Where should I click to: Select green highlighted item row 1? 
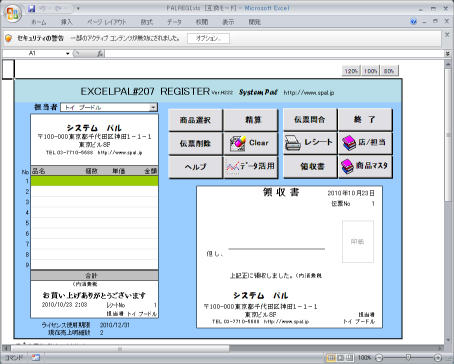(x=94, y=181)
